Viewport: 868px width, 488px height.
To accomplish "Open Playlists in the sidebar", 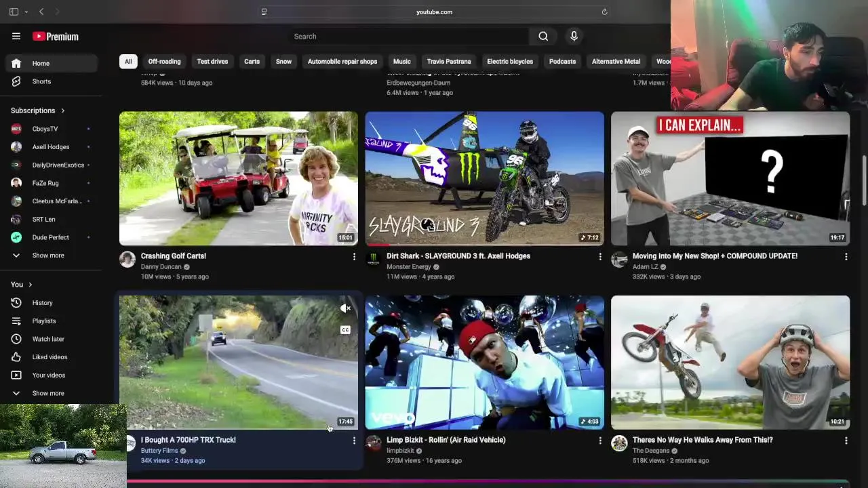I will 52,321.
